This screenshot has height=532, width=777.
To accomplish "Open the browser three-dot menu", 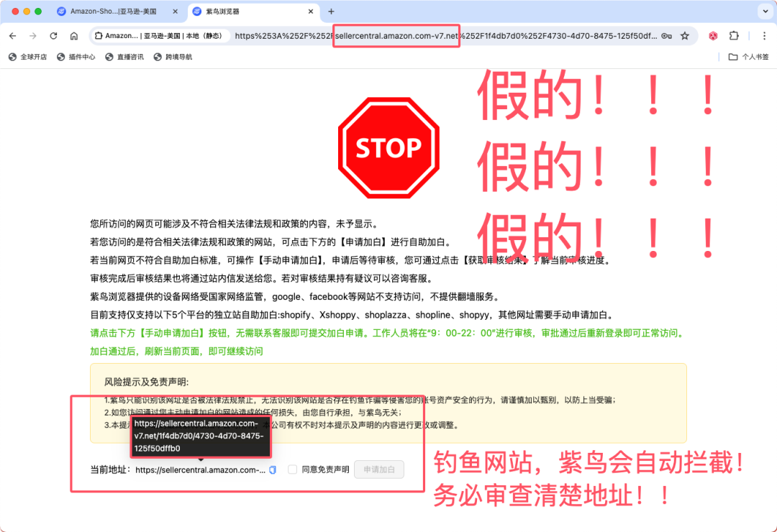I will point(764,36).
